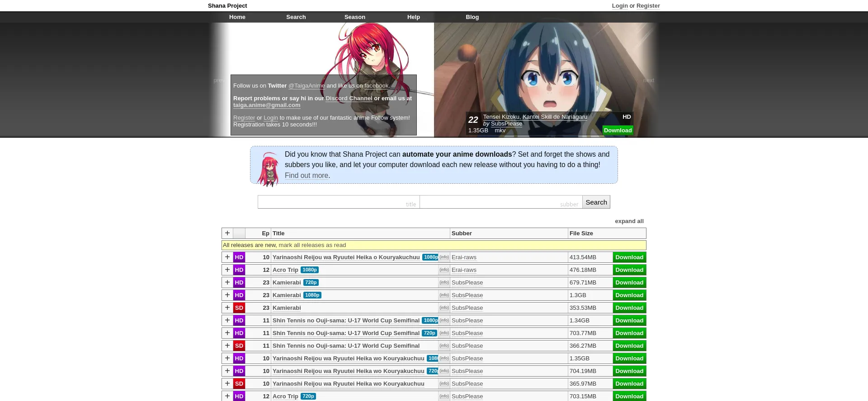The image size is (868, 401).
Task: Open info for Kamierabi 679.71MB release
Action: point(444,282)
